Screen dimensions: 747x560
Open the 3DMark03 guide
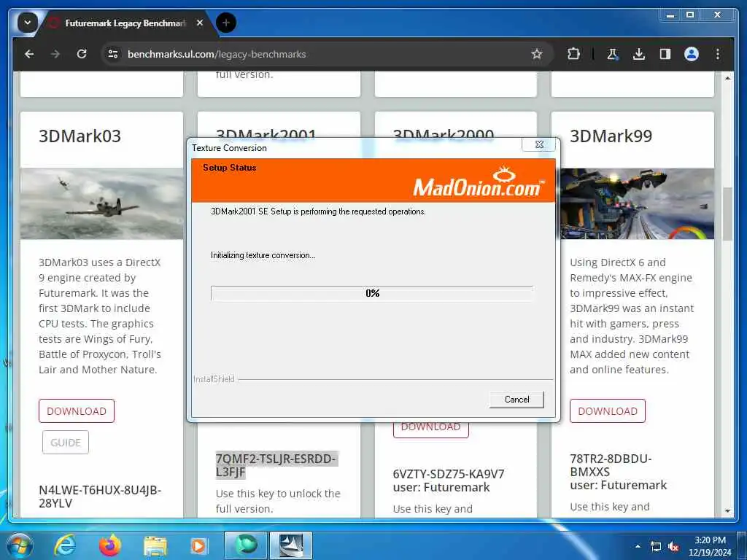click(x=65, y=443)
